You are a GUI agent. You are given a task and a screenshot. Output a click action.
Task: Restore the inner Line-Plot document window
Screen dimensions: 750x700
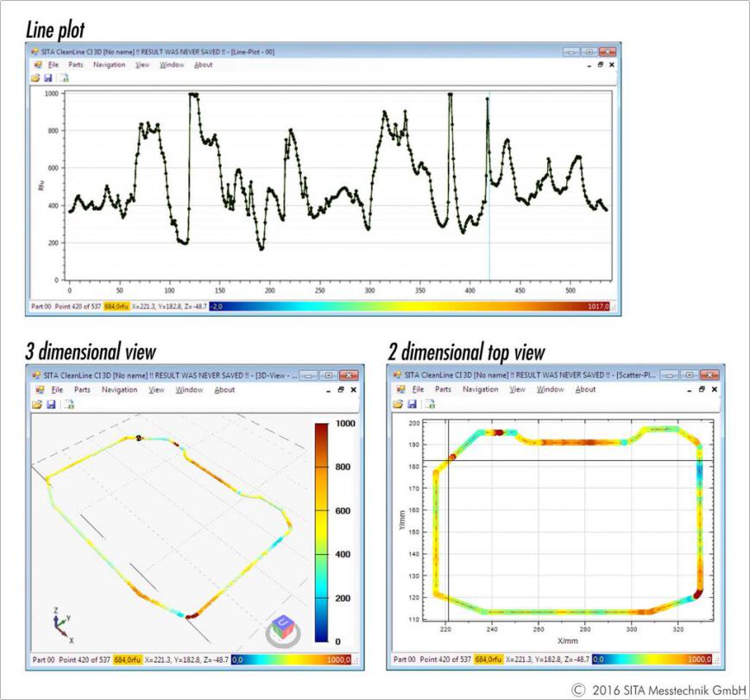(x=600, y=65)
